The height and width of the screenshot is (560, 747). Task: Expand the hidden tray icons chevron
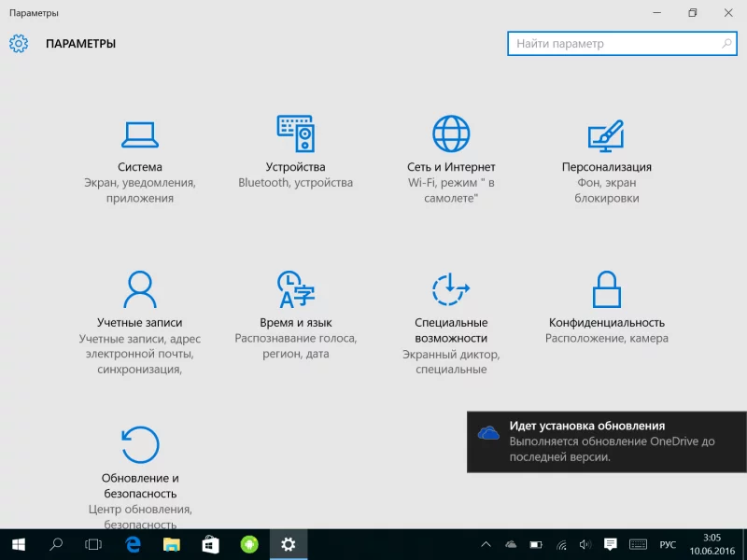pyautogui.click(x=486, y=544)
